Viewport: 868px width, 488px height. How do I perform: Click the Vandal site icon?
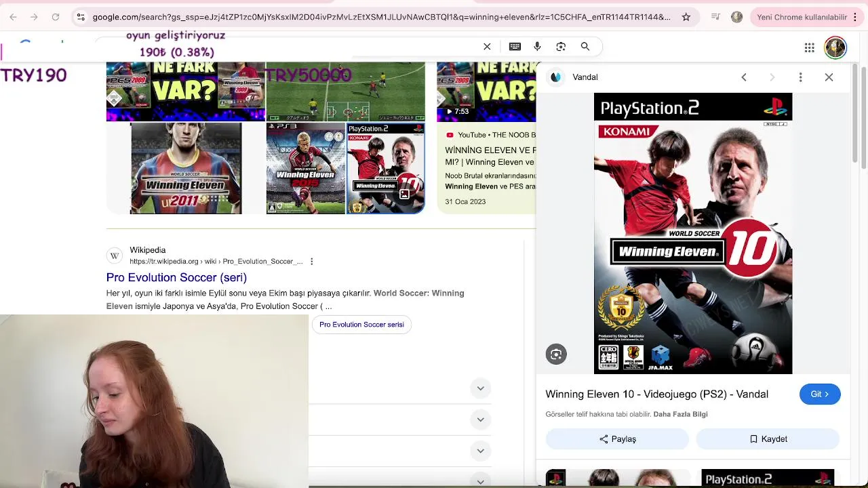pos(556,77)
